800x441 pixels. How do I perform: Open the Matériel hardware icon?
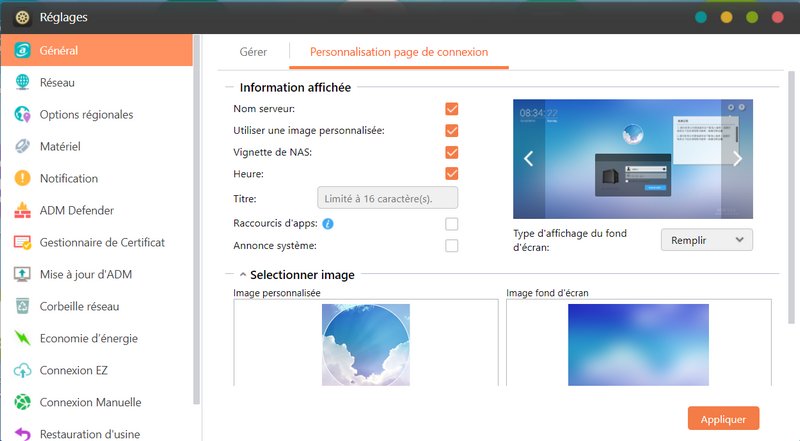[x=22, y=146]
